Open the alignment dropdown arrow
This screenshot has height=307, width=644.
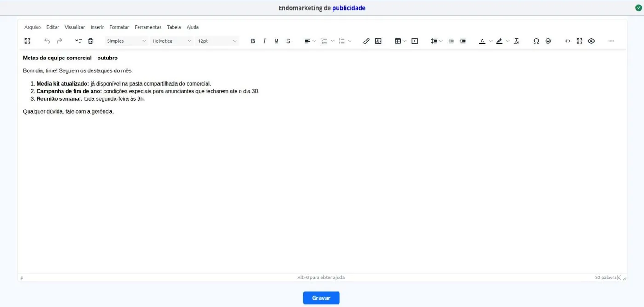pos(314,41)
